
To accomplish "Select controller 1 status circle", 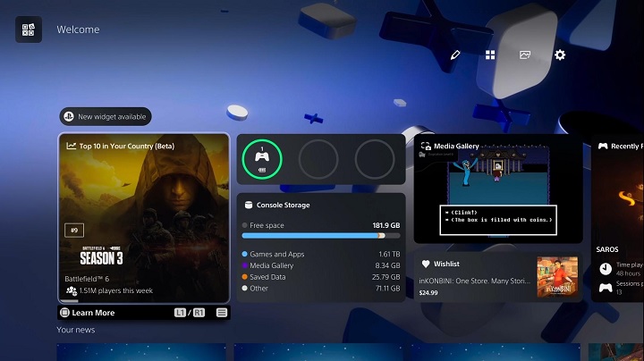I will 262,159.
